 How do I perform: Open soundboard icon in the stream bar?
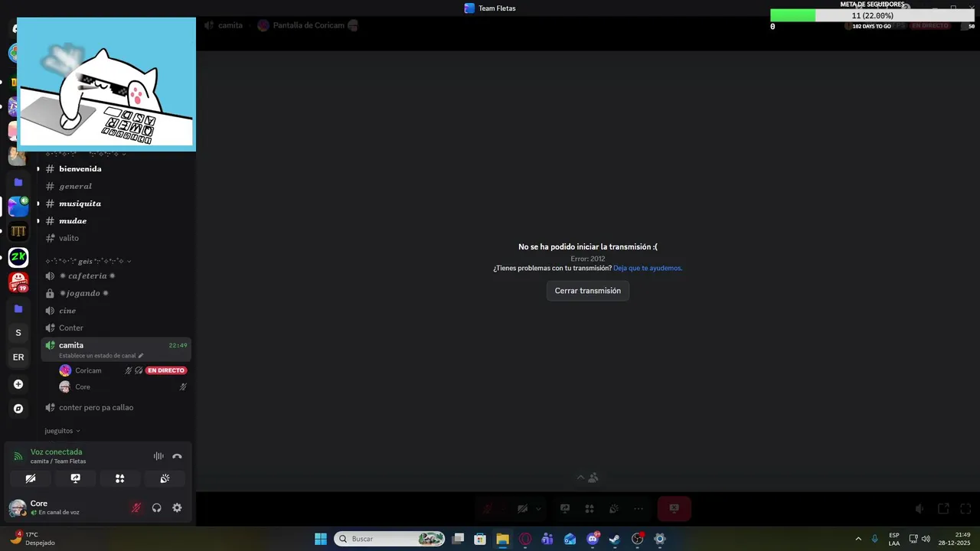pyautogui.click(x=614, y=508)
